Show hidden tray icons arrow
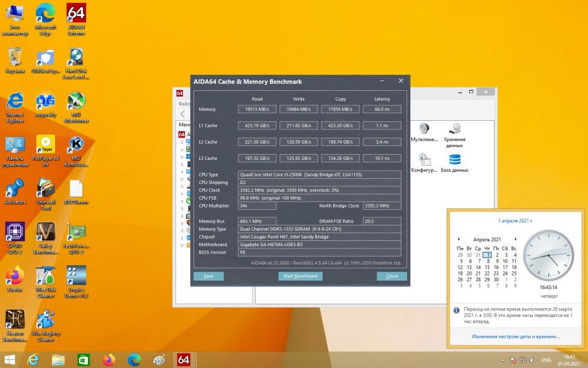The width and height of the screenshot is (588, 368). pyautogui.click(x=503, y=360)
